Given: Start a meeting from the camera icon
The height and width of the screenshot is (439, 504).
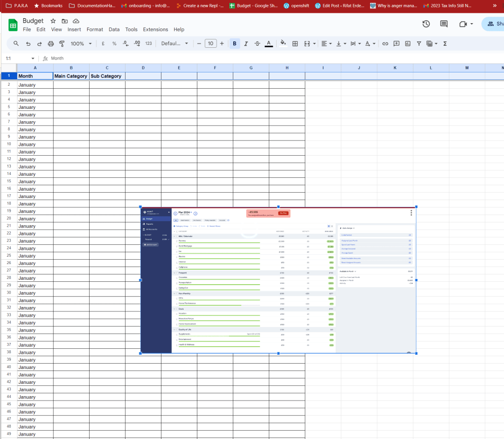Looking at the screenshot, I should click(463, 24).
